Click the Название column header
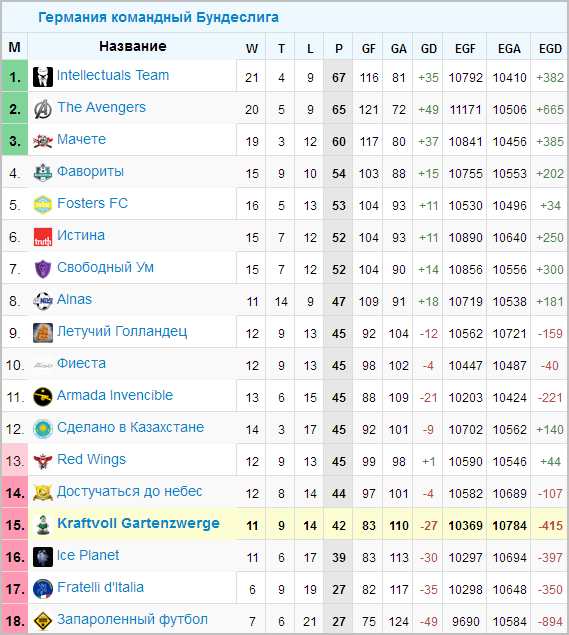Viewport: 569px width, 635px height. [132, 46]
